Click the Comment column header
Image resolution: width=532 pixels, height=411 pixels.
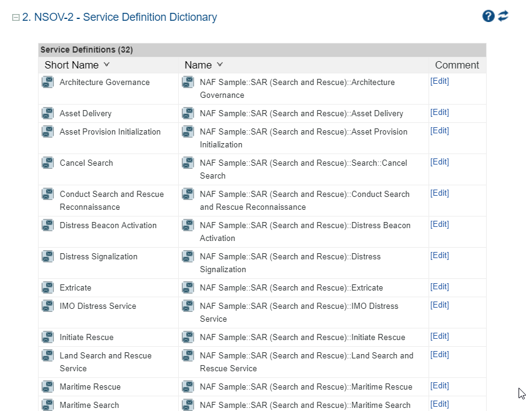pyautogui.click(x=457, y=65)
